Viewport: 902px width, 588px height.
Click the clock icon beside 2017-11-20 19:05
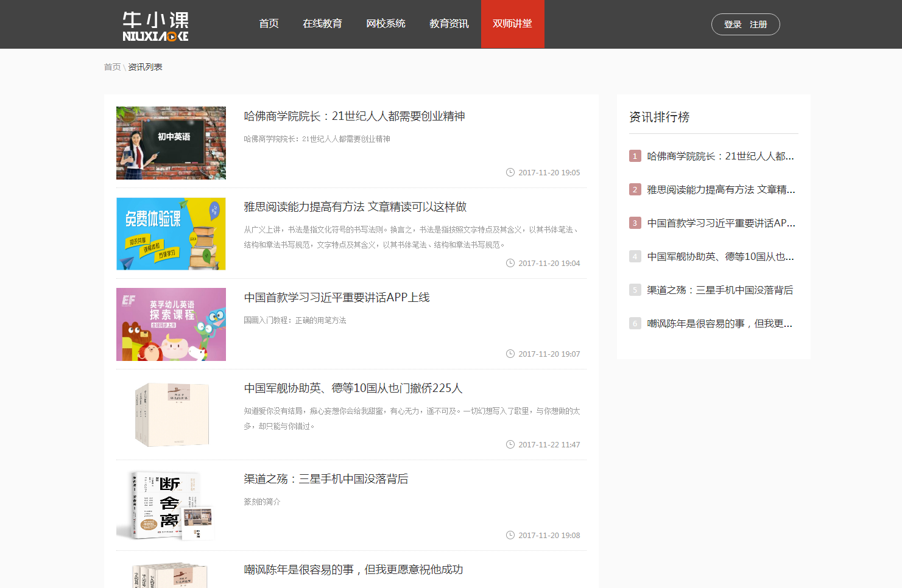point(510,172)
